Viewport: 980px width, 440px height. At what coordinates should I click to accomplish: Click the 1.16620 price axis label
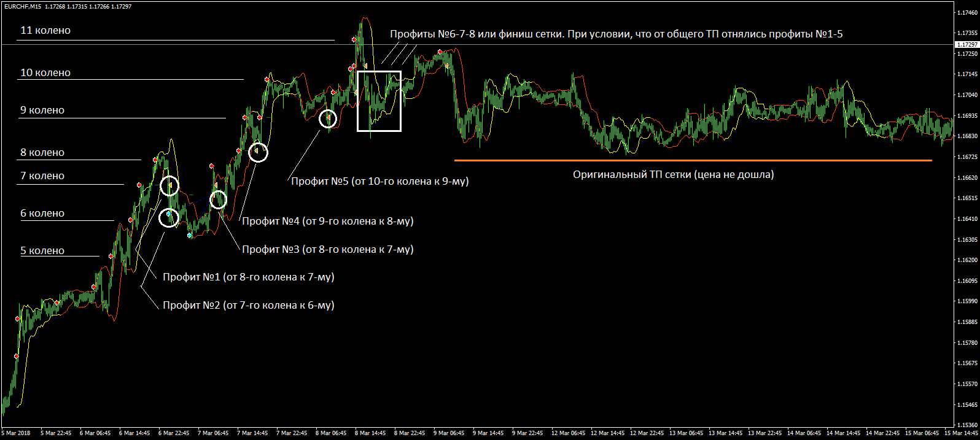967,177
